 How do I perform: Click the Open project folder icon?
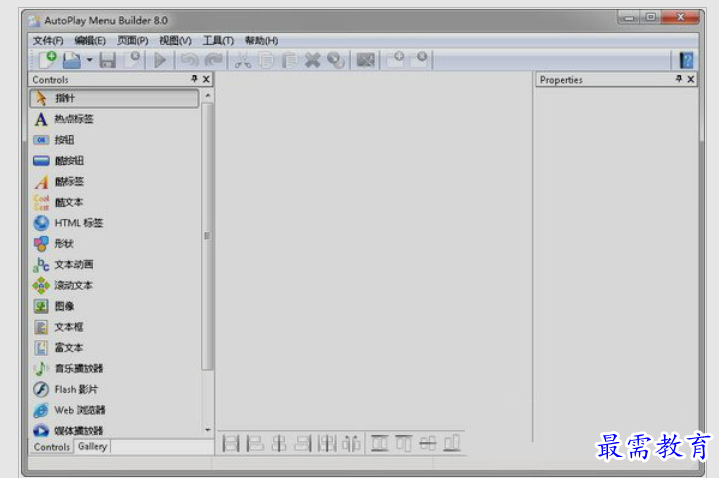72,60
